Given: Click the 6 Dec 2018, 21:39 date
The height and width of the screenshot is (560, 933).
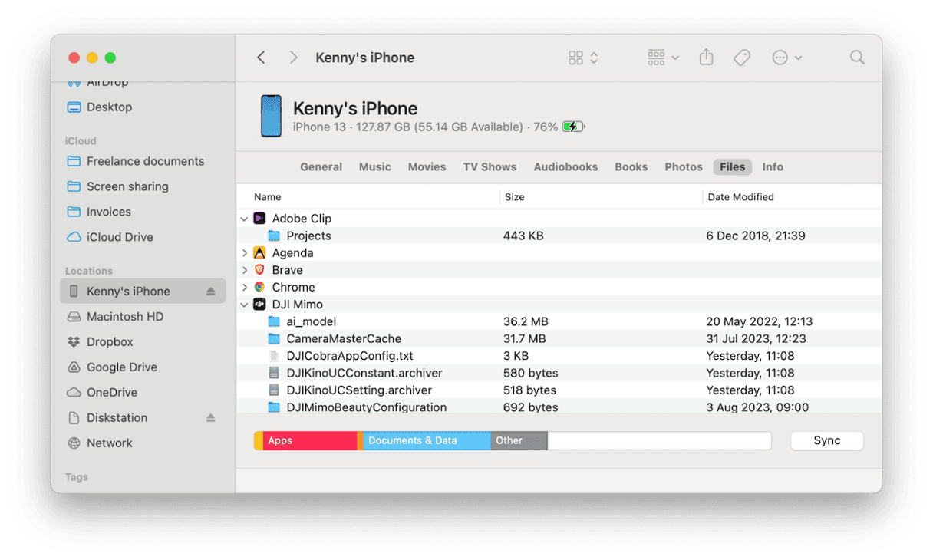Looking at the screenshot, I should [756, 236].
